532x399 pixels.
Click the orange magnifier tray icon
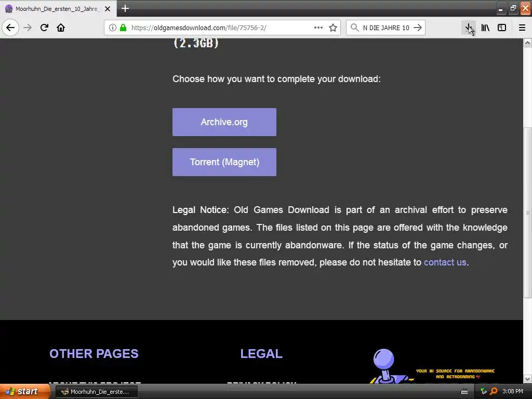point(494,391)
